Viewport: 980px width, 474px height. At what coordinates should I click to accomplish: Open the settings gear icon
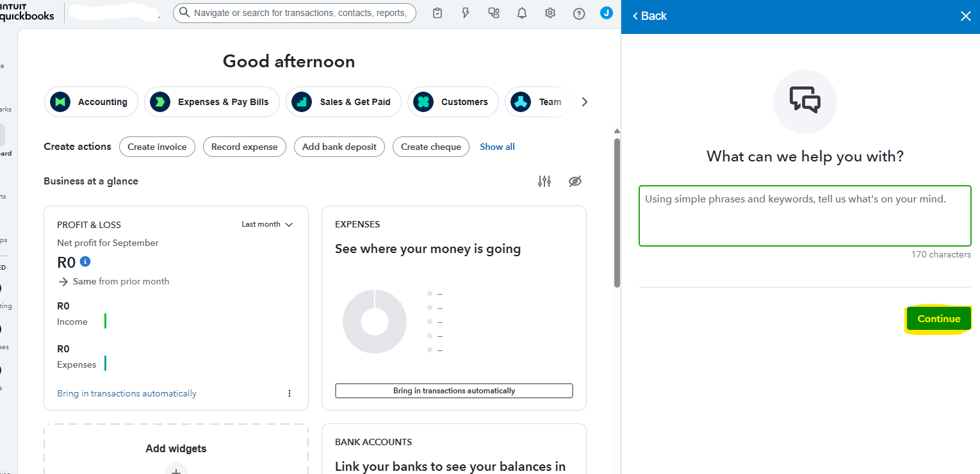click(550, 13)
